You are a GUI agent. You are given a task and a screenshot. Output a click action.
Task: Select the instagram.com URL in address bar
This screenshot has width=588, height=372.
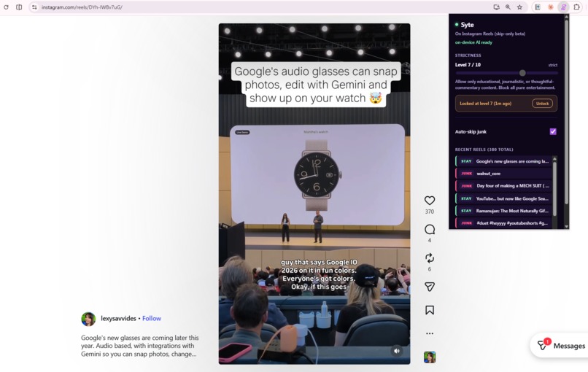pyautogui.click(x=82, y=7)
